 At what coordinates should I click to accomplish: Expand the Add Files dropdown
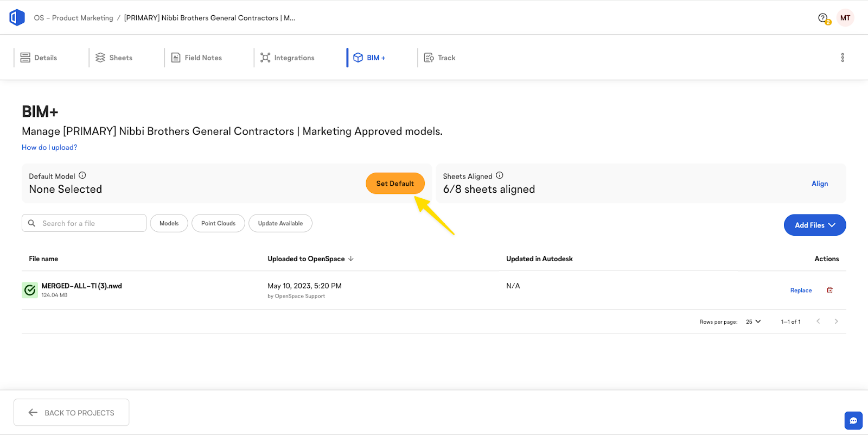pos(814,225)
